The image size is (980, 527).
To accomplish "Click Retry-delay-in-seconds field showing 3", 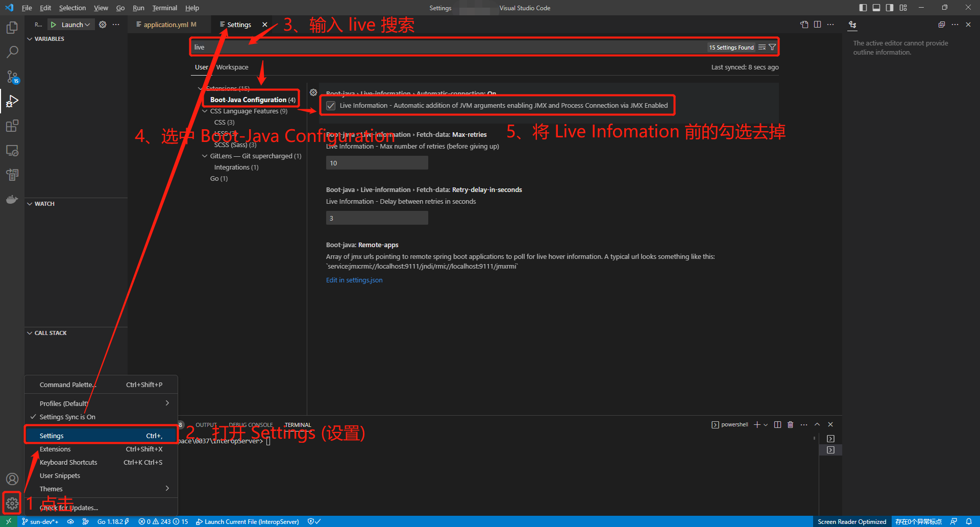I will 377,218.
